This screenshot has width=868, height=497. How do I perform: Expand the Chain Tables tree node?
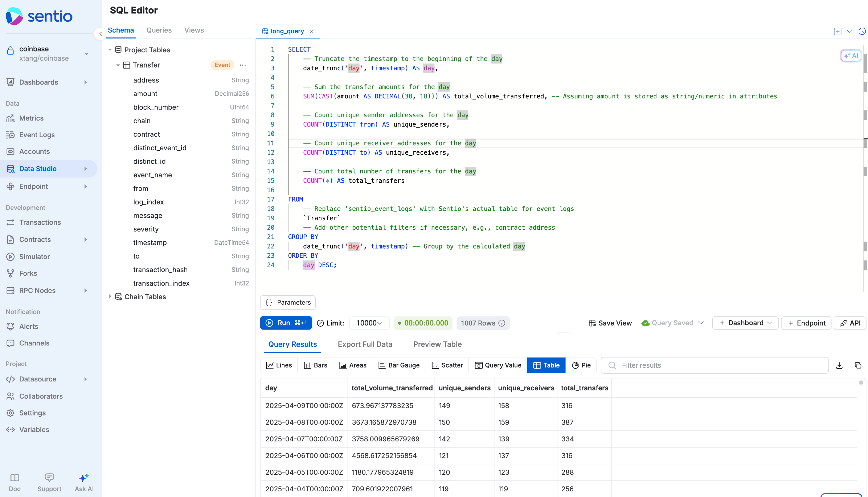click(110, 297)
